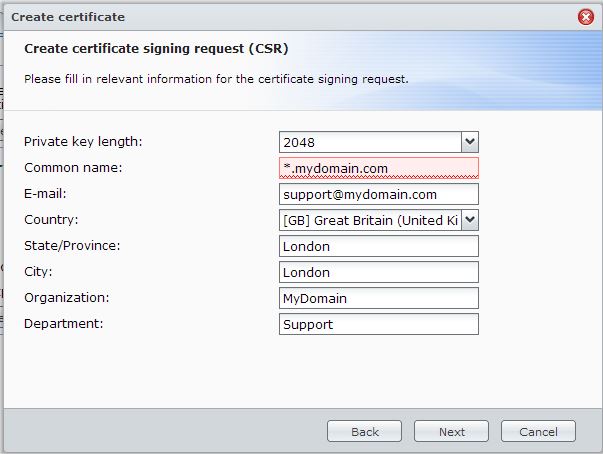
Task: Close the Create certificate dialog with red X
Action: [586, 17]
